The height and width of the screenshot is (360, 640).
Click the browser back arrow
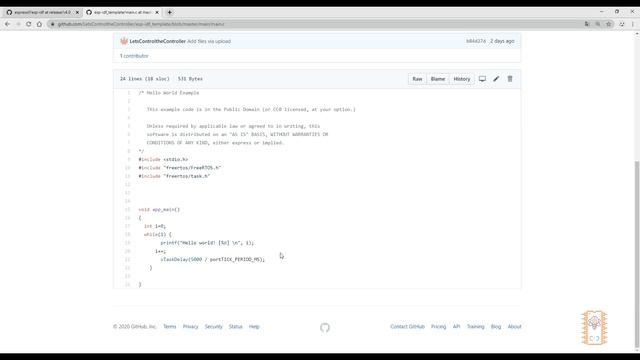pyautogui.click(x=7, y=24)
